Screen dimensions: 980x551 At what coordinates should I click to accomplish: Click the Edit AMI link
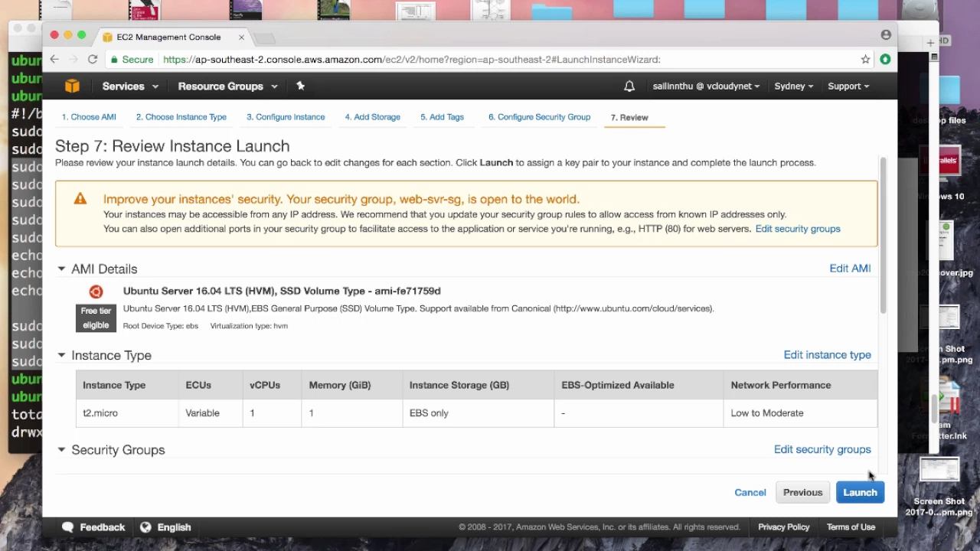point(850,269)
